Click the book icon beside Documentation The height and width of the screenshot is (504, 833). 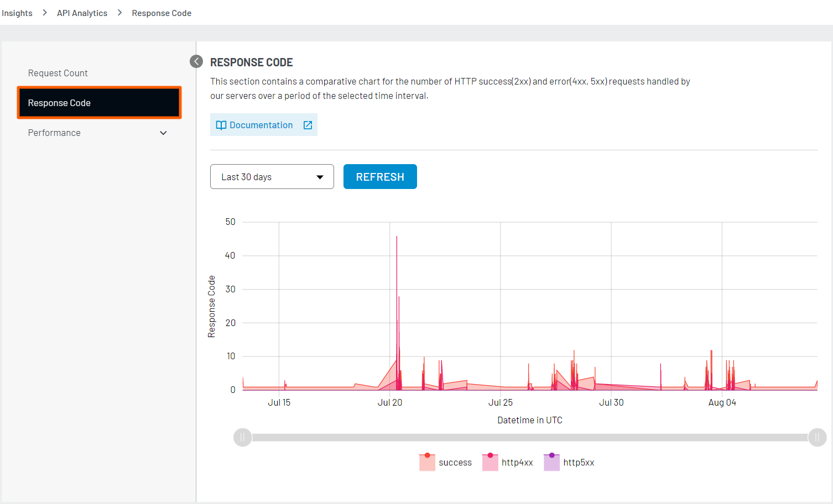click(221, 125)
